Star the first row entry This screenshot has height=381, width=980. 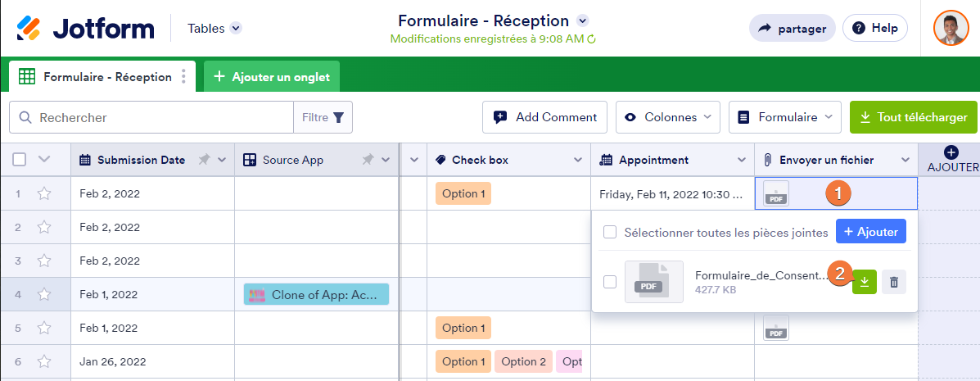pos(44,194)
